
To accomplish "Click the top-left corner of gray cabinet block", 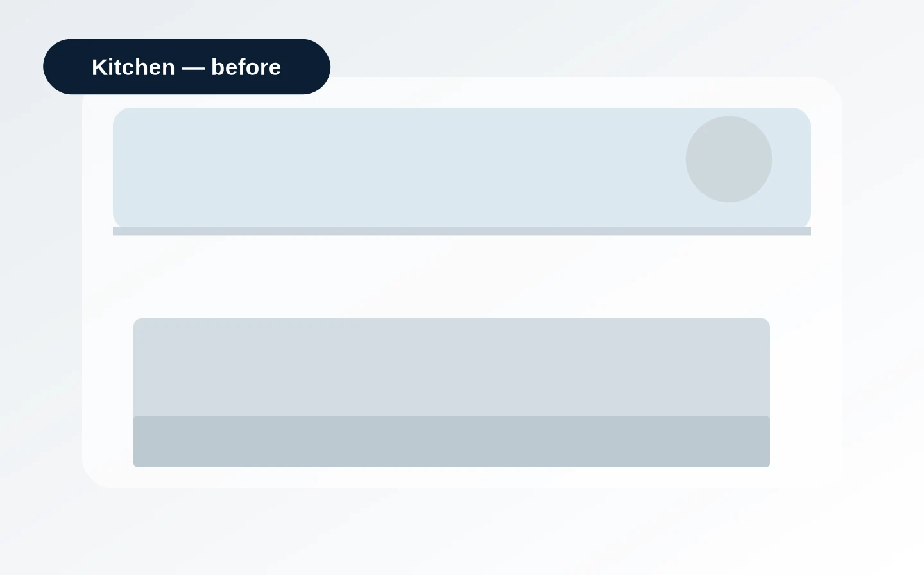I will (137, 322).
